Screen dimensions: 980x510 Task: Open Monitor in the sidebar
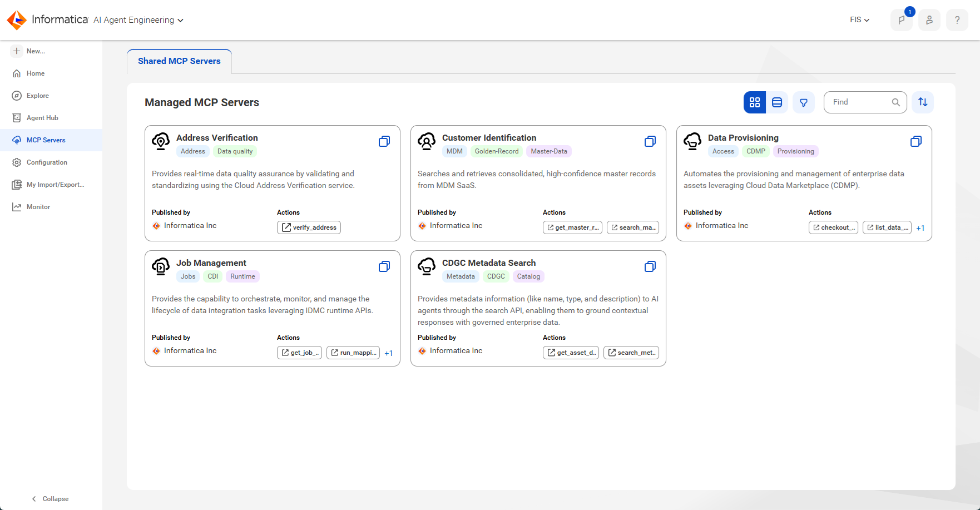pos(51,207)
